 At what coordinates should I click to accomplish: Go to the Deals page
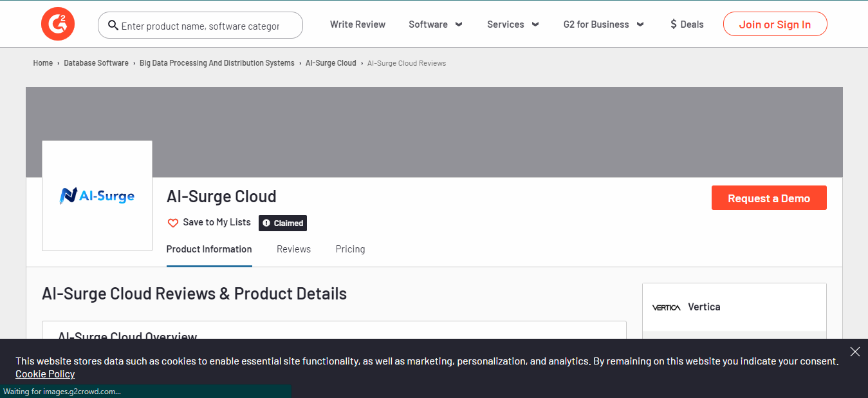click(x=692, y=24)
